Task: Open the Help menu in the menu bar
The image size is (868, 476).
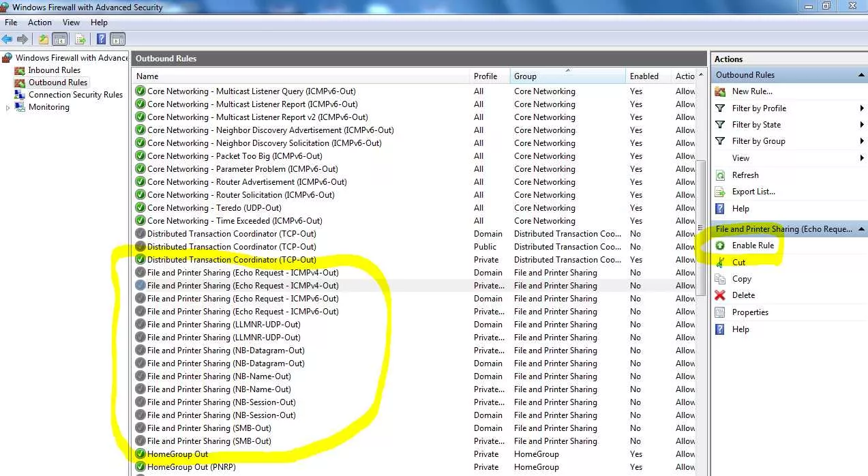Action: [99, 23]
